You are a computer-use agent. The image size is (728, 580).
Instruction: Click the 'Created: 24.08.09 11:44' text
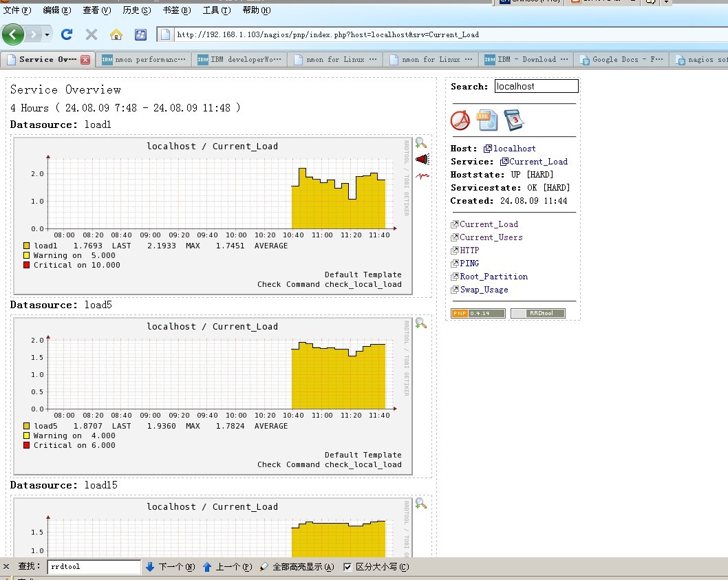pyautogui.click(x=509, y=201)
